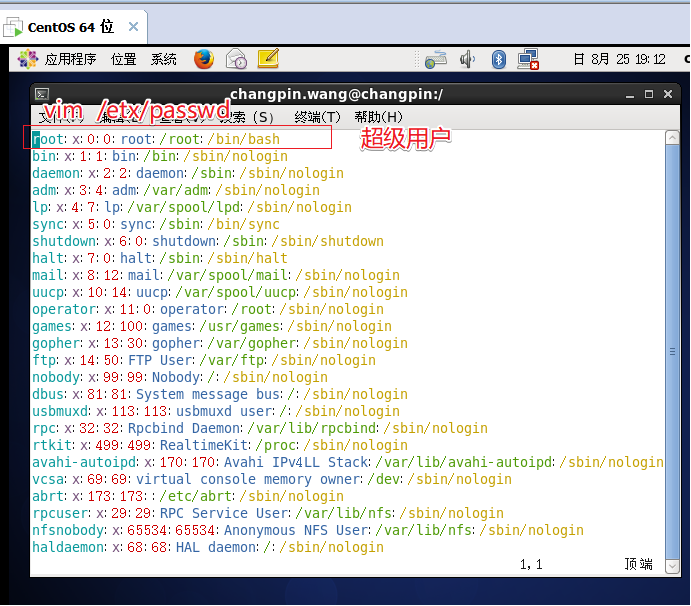Click the volume speaker icon
The image size is (691, 606).
pos(467,59)
